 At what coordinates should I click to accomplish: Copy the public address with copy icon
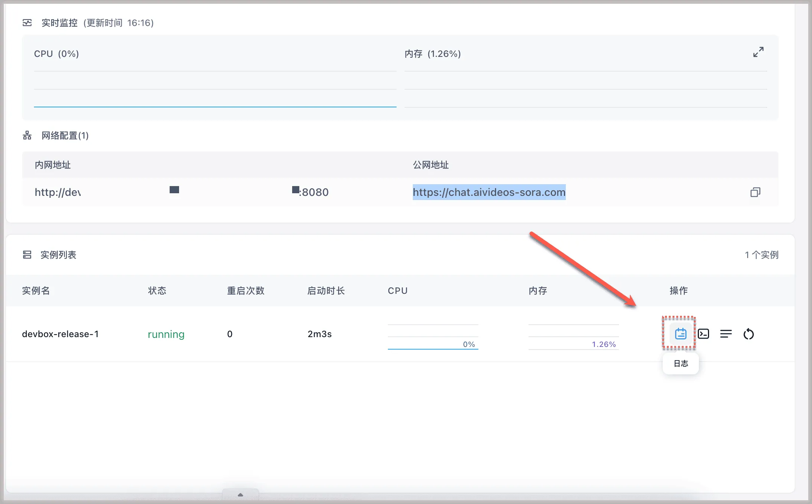[x=755, y=192]
